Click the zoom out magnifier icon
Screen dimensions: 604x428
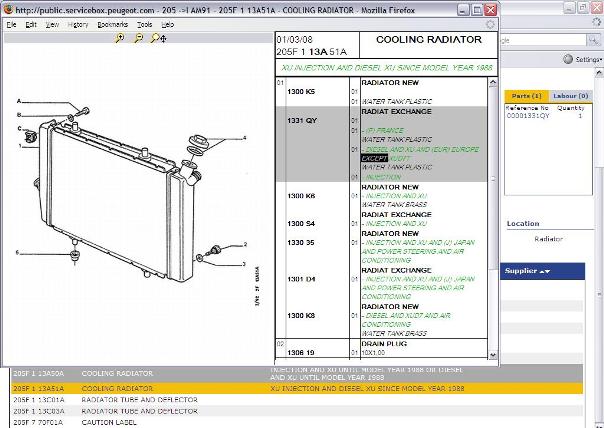click(138, 38)
